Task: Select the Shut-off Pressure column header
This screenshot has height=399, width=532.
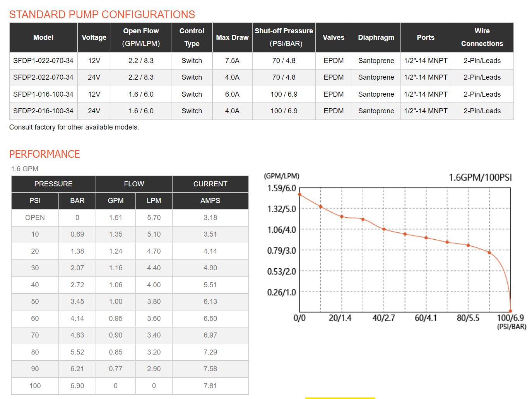Action: pyautogui.click(x=284, y=38)
